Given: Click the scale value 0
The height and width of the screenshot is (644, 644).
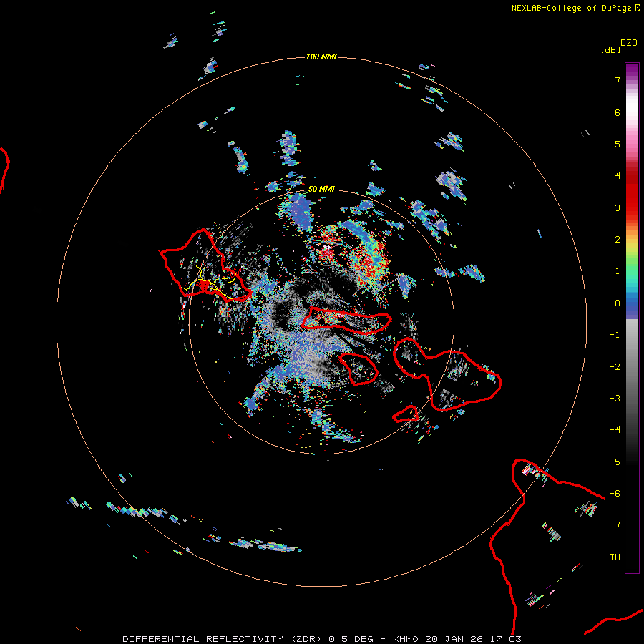Looking at the screenshot, I should [x=618, y=303].
